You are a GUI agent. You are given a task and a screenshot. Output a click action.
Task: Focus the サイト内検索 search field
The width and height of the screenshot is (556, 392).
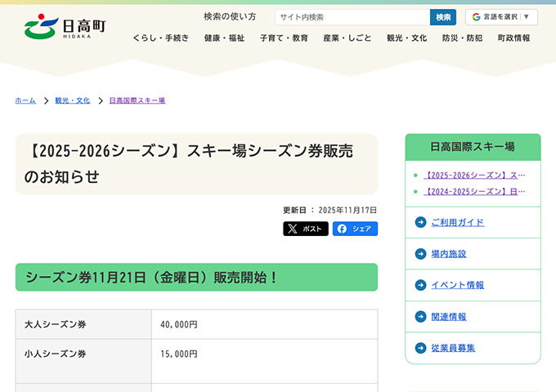point(352,17)
